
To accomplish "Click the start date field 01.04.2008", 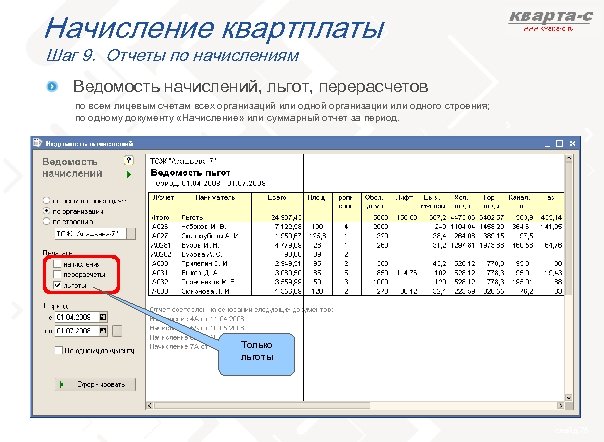I will pos(77,317).
